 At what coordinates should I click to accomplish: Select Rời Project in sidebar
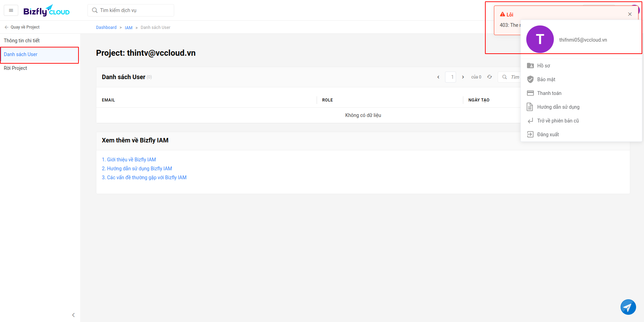tap(15, 68)
